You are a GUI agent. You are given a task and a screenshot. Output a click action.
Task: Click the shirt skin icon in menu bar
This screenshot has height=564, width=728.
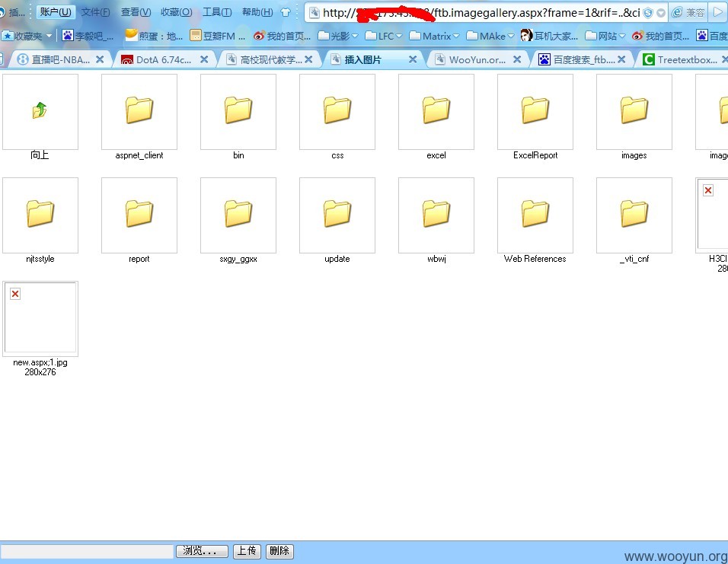286,12
